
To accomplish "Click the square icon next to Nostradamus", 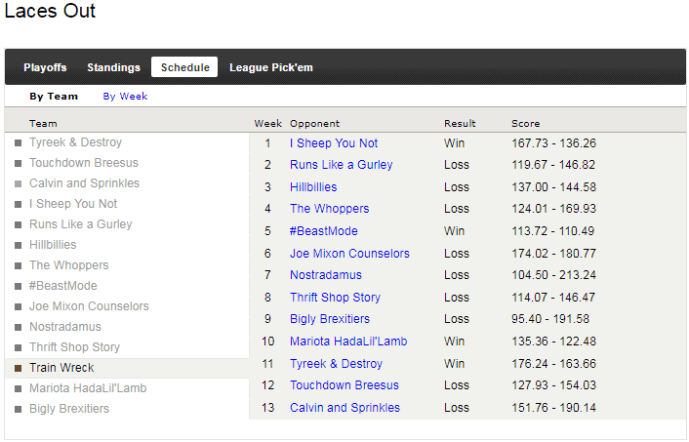I will [x=17, y=327].
